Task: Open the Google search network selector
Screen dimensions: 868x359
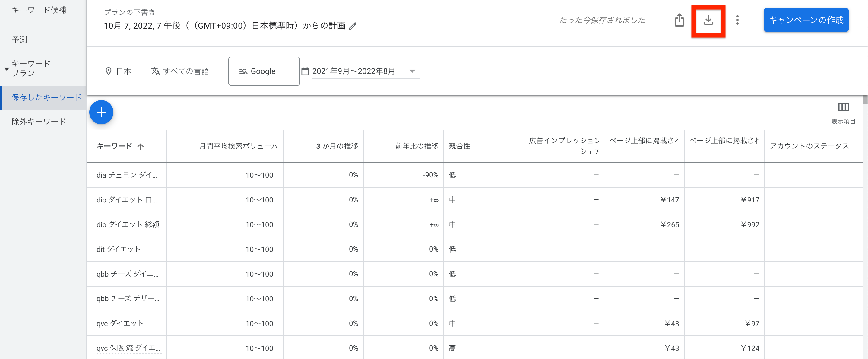Action: click(x=264, y=71)
